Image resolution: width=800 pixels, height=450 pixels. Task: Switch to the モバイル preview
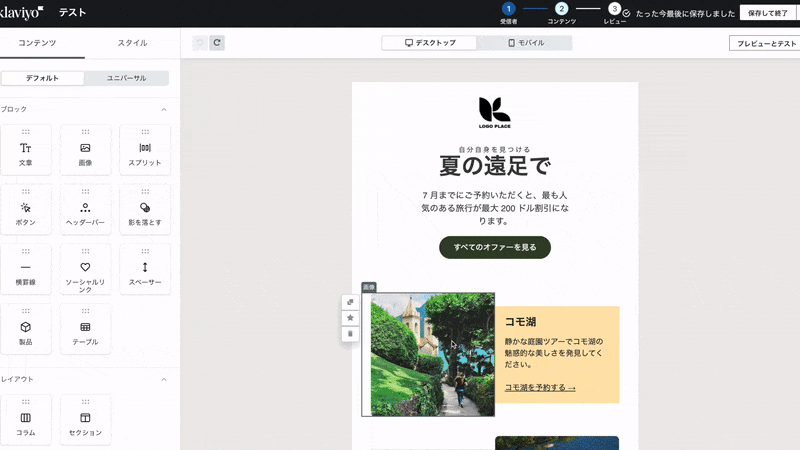[x=526, y=43]
